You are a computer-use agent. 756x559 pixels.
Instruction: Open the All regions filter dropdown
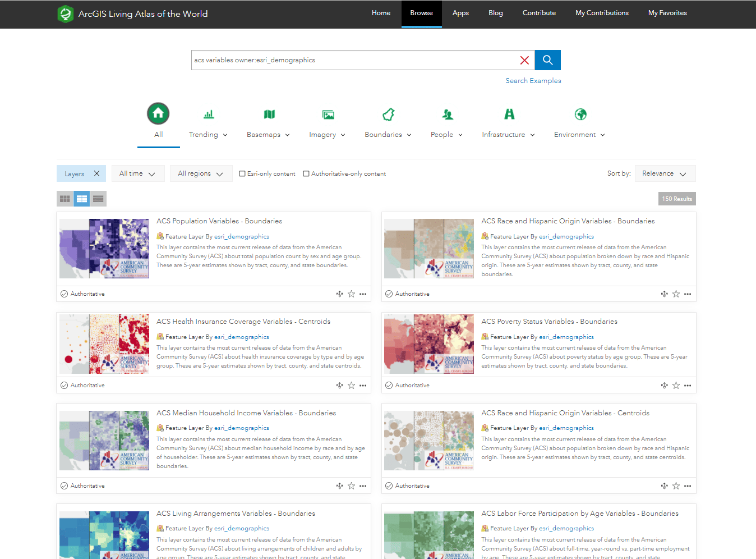[x=201, y=173]
